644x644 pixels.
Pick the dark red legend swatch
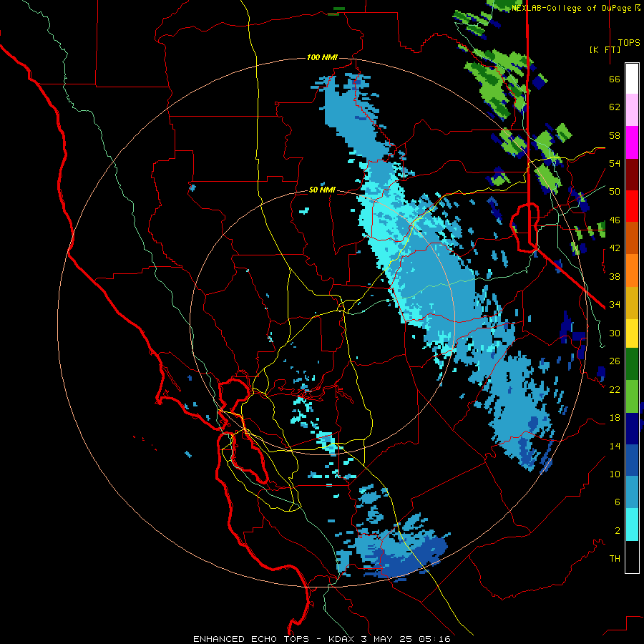[x=632, y=175]
